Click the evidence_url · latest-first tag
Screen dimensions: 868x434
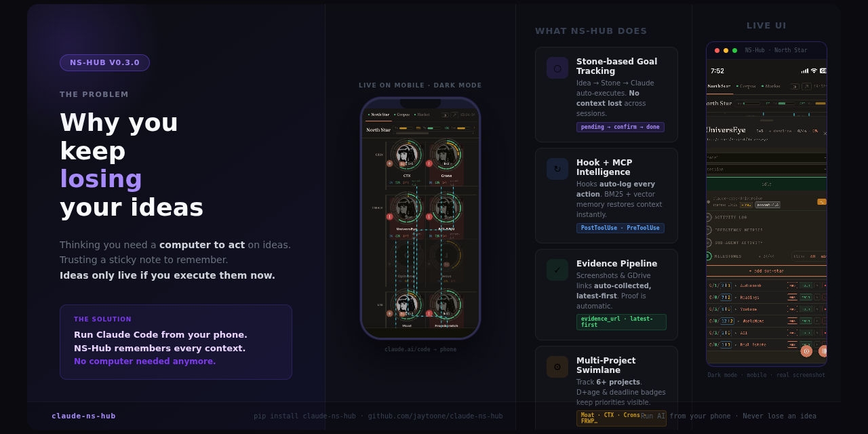621,321
